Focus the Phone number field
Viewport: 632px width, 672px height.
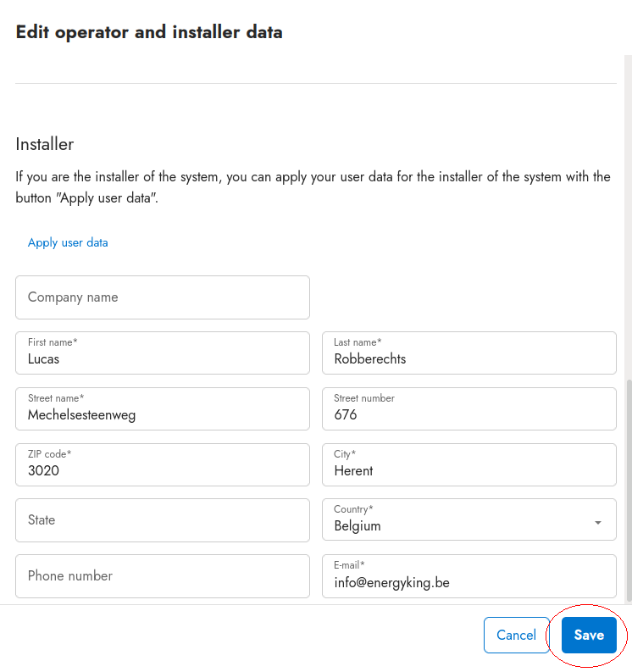tap(162, 576)
